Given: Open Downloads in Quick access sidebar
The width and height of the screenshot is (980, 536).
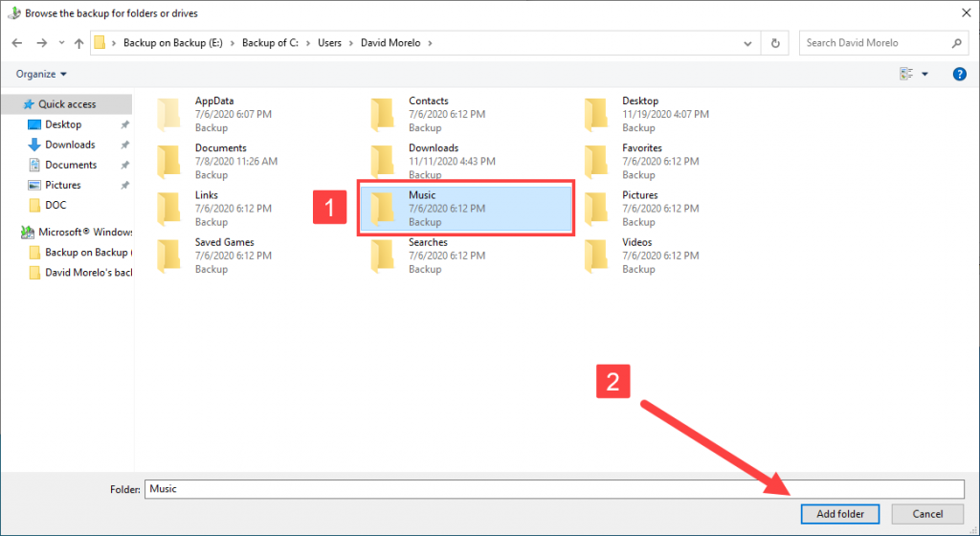Looking at the screenshot, I should (x=70, y=145).
